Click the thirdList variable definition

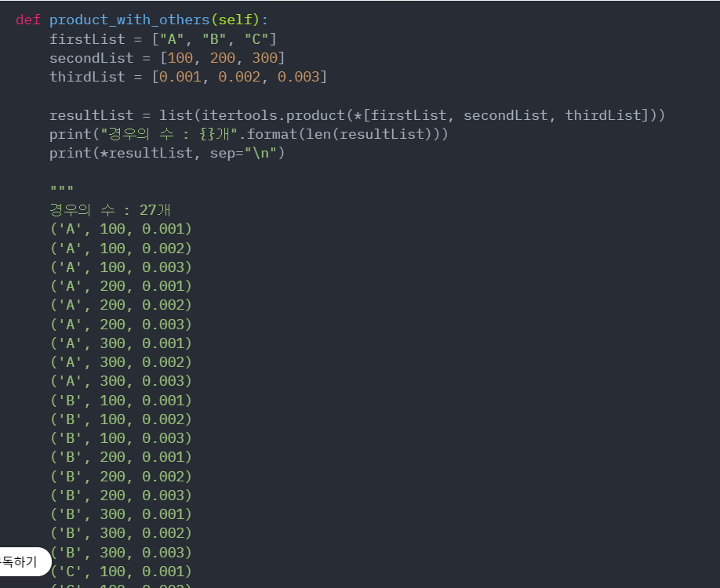point(188,77)
